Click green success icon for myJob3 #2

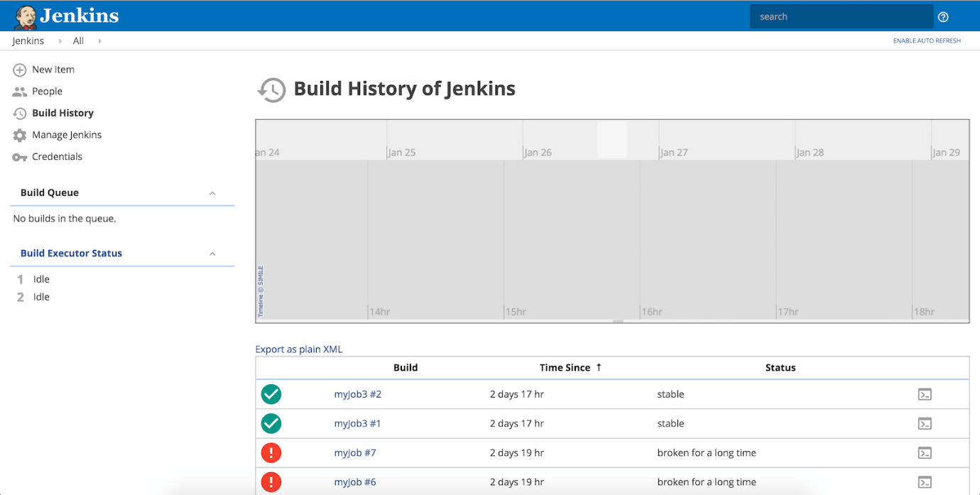pos(271,394)
